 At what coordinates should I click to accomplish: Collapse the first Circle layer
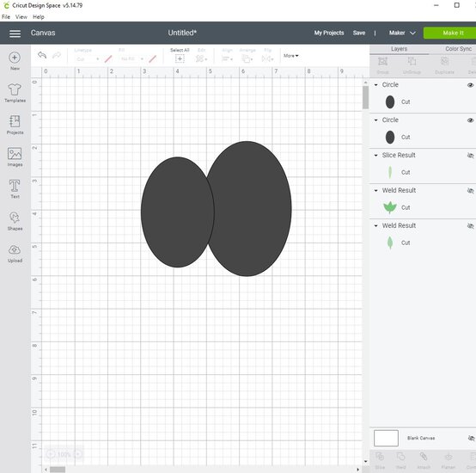click(x=375, y=85)
